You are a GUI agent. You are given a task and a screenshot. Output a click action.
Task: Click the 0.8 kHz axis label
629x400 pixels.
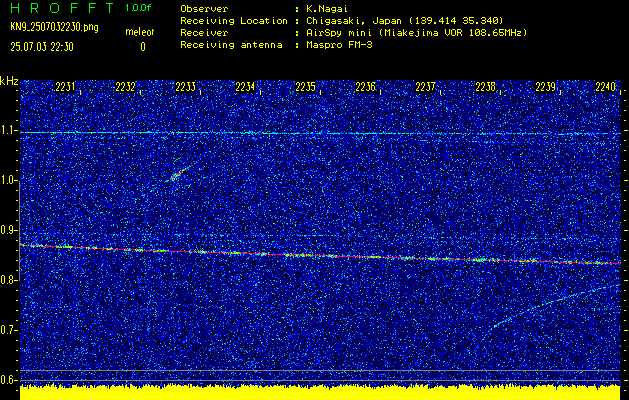tap(8, 280)
